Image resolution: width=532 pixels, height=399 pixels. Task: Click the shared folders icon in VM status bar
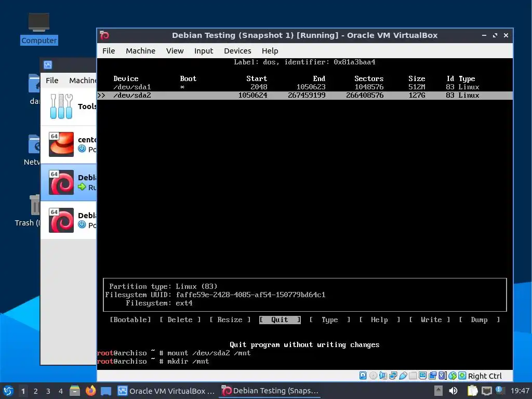[413, 376]
